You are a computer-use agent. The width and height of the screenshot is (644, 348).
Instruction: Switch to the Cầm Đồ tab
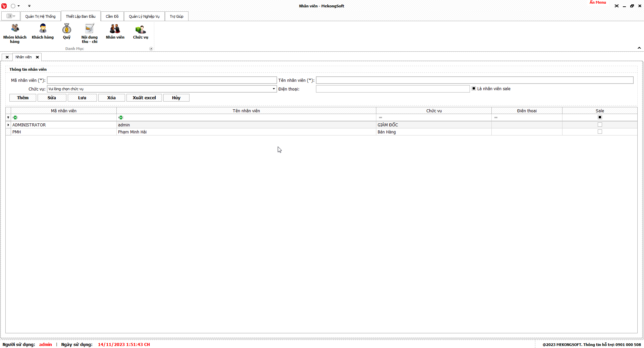coord(112,16)
